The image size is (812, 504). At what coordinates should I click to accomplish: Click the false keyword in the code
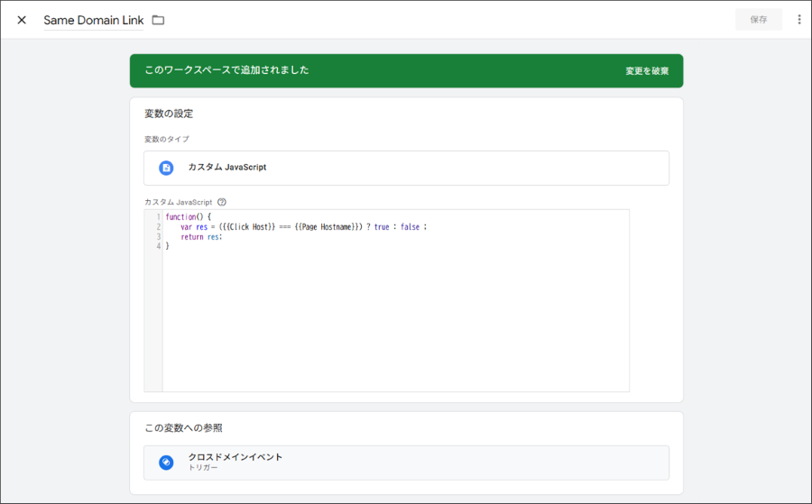pyautogui.click(x=411, y=226)
